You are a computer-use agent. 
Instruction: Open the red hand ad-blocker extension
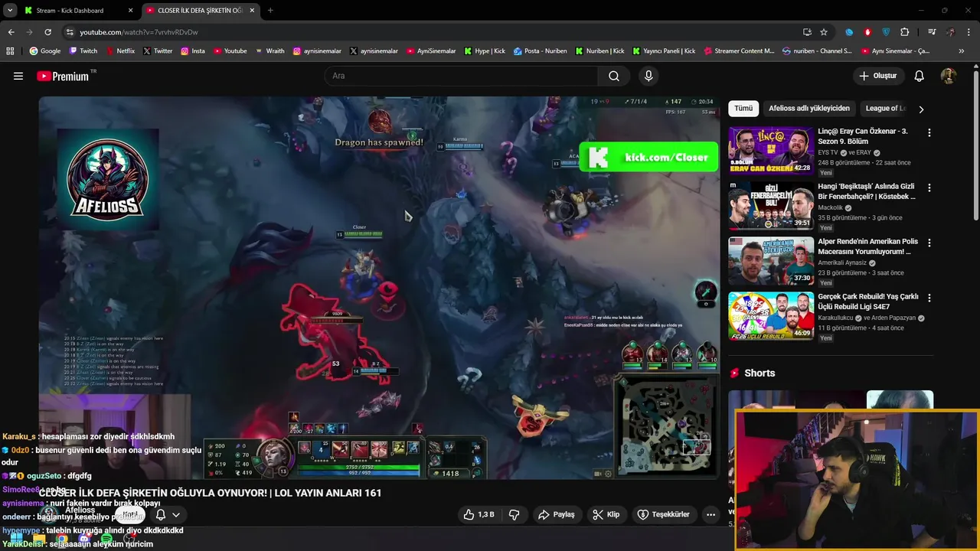pos(867,32)
